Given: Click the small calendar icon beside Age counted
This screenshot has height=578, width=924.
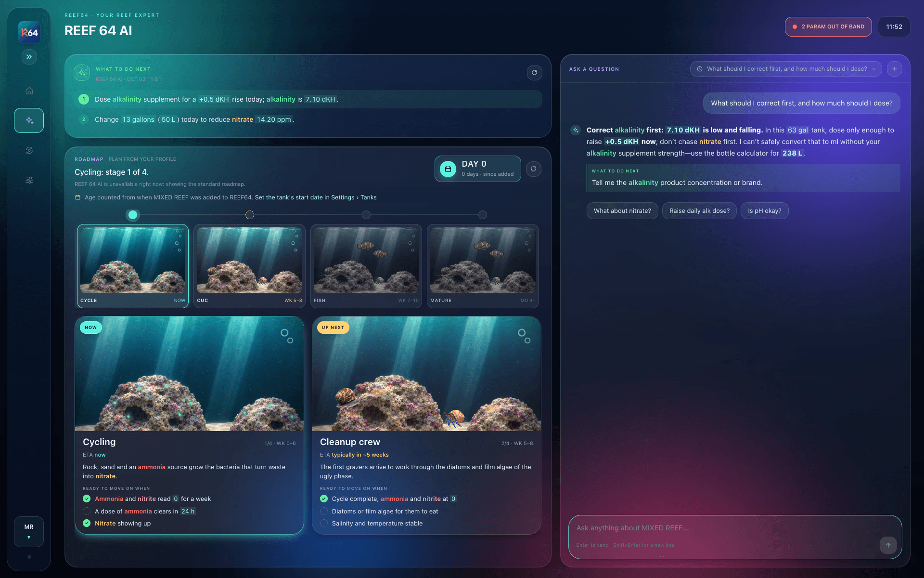Looking at the screenshot, I should 77,197.
